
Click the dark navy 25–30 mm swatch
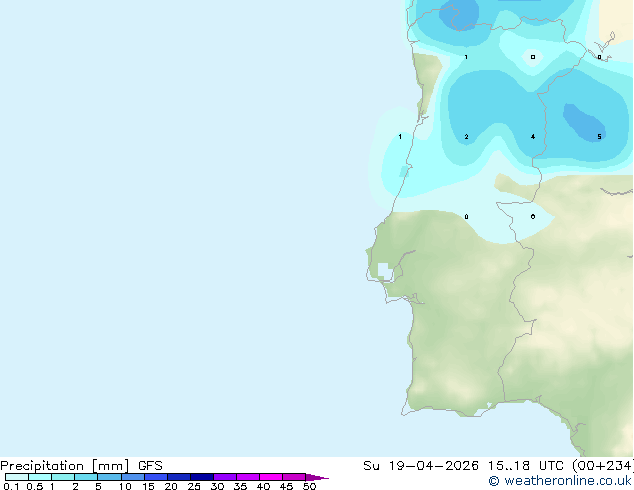click(202, 477)
